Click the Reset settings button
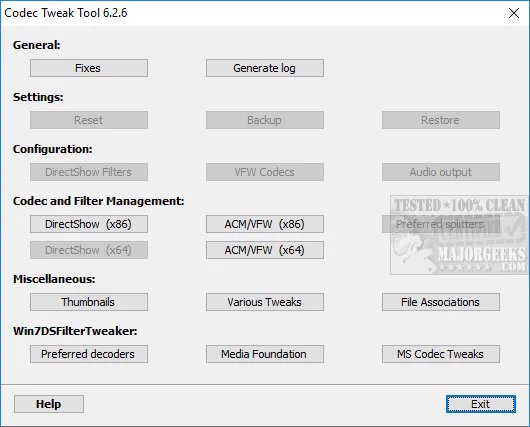The width and height of the screenshot is (530, 427). click(x=89, y=120)
